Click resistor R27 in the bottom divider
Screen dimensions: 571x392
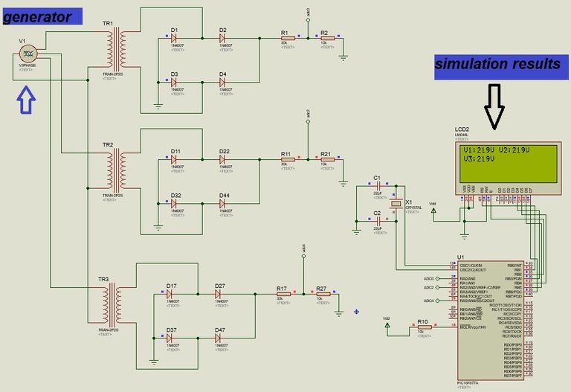[x=322, y=295]
